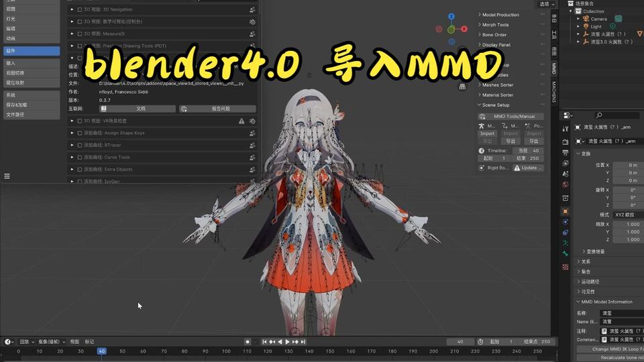Enable the MeasureIt add-on checkbox
Image resolution: width=644 pixels, height=362 pixels.
80,34
